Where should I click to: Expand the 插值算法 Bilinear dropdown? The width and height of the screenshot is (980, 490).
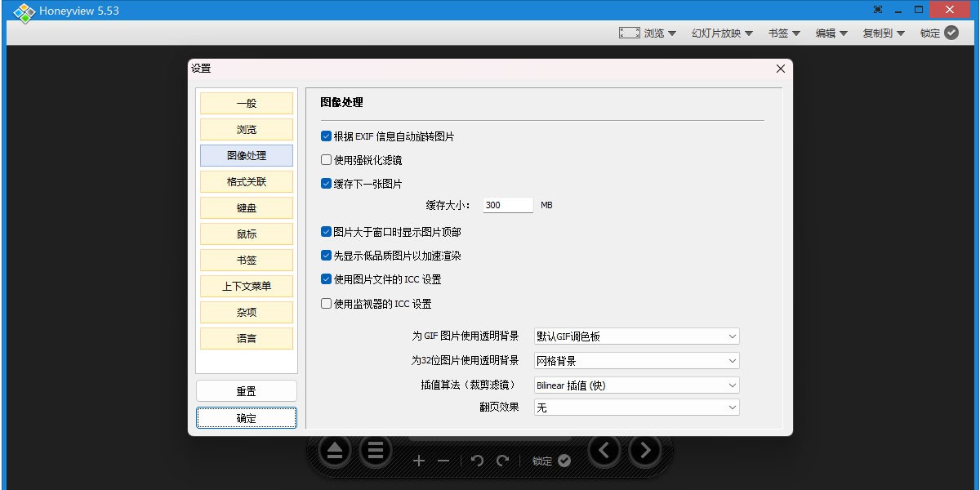coord(636,385)
